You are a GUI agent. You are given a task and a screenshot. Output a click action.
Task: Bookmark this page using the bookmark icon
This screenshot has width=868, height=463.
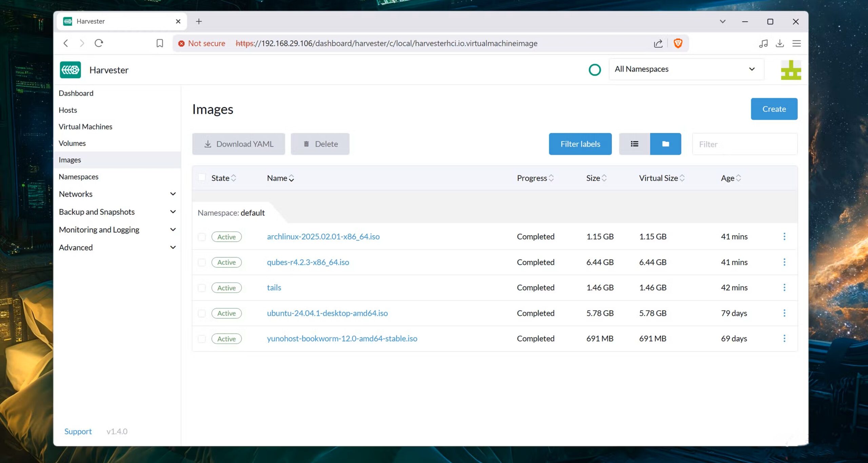(x=160, y=43)
